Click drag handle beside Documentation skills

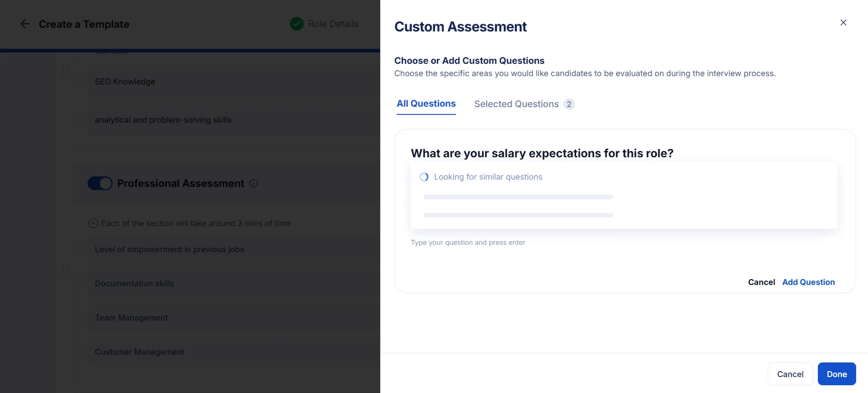[x=81, y=283]
